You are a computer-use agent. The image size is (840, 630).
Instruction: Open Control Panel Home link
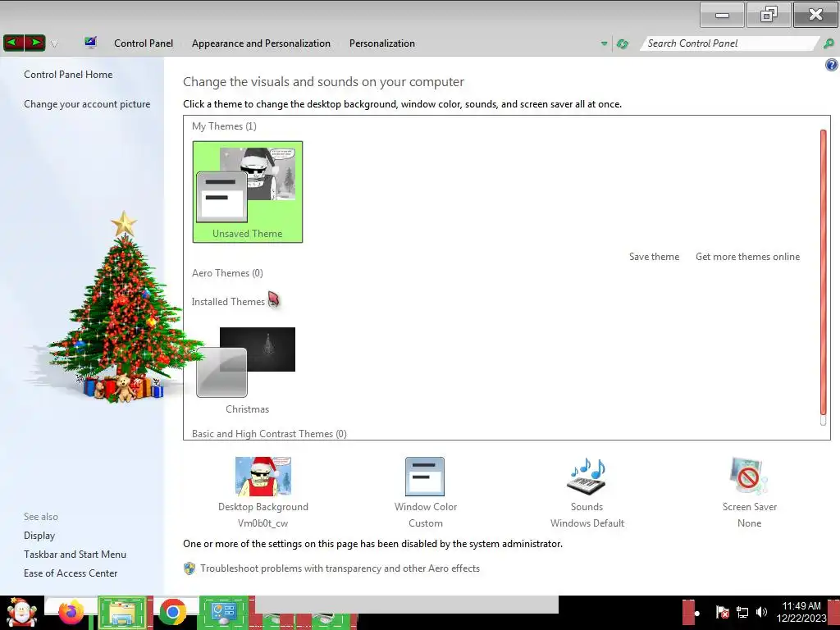[x=68, y=75]
